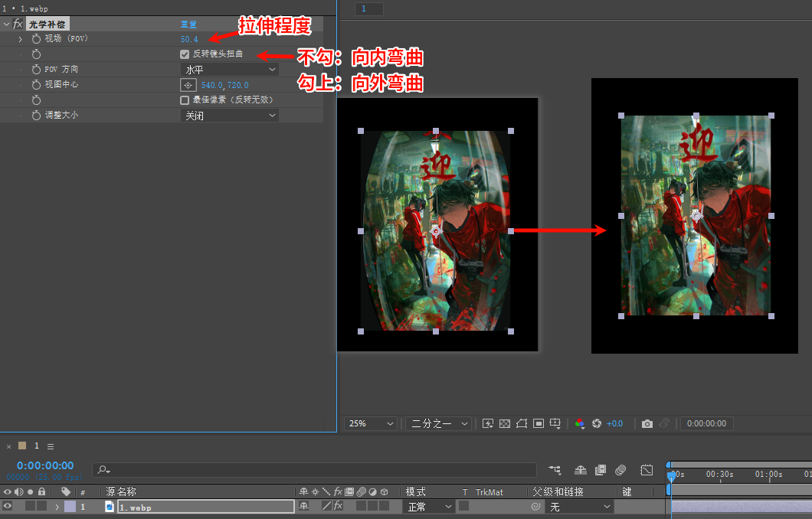
Task: Toggle the fx switch on layer 1.webp
Action: click(338, 506)
